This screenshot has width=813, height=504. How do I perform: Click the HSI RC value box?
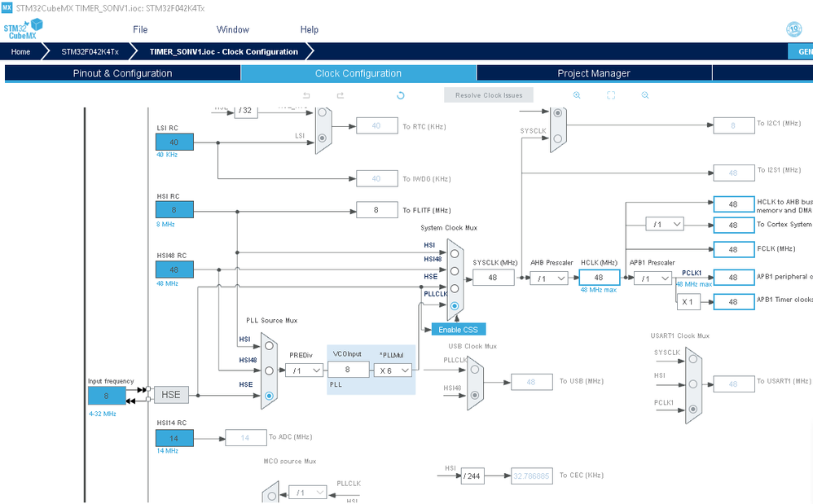174,210
